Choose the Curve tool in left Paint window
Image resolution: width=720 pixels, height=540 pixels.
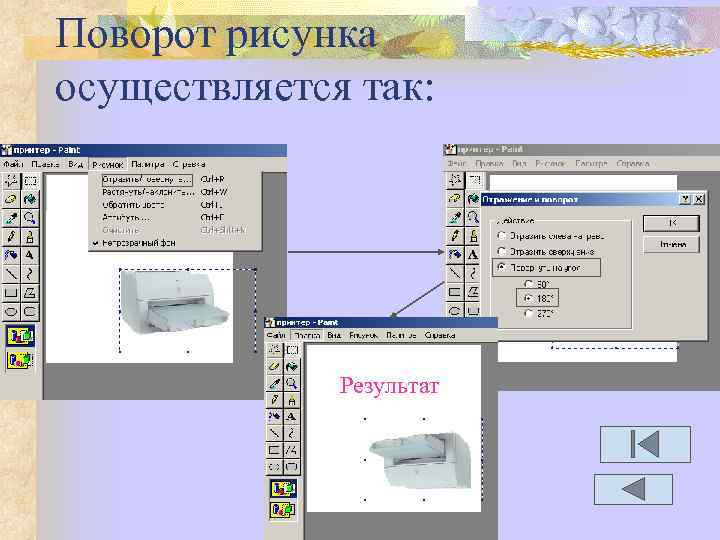pyautogui.click(x=30, y=274)
